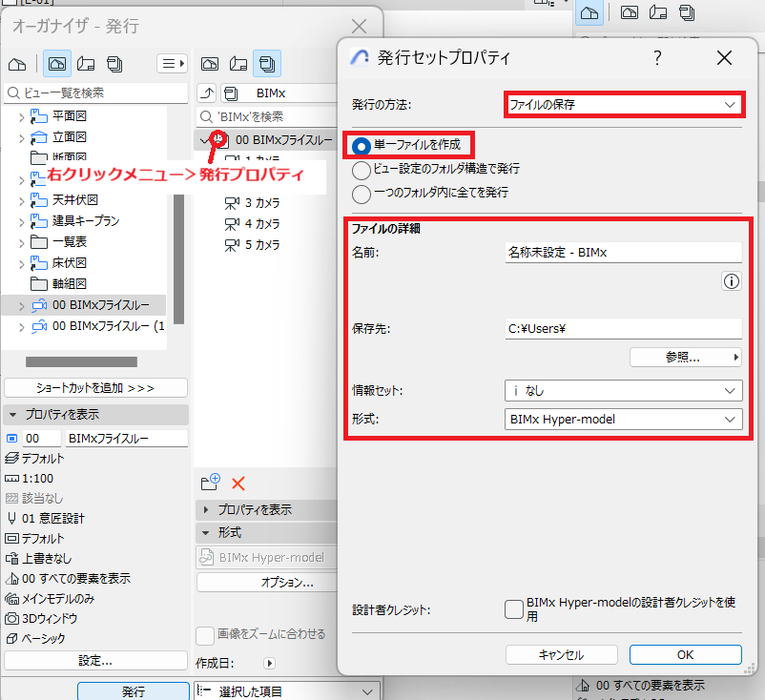Open Publisher Sets in the background Navigator

pos(687,12)
